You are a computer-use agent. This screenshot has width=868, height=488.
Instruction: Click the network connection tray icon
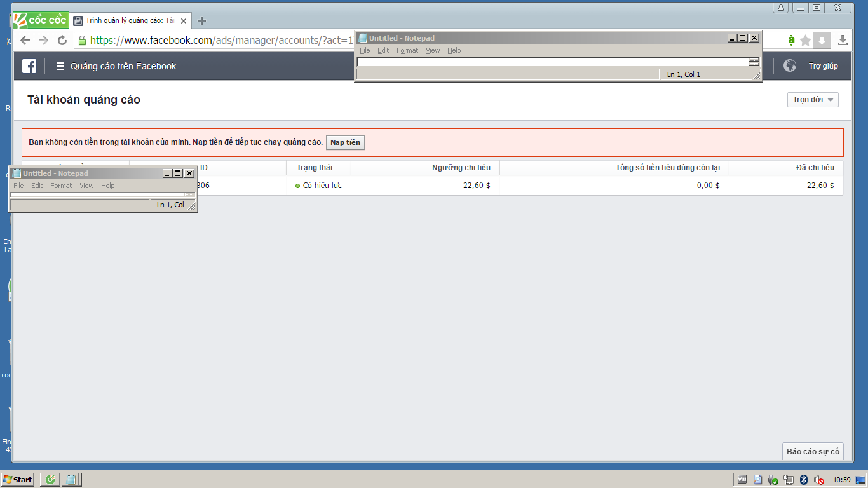pyautogui.click(x=789, y=480)
